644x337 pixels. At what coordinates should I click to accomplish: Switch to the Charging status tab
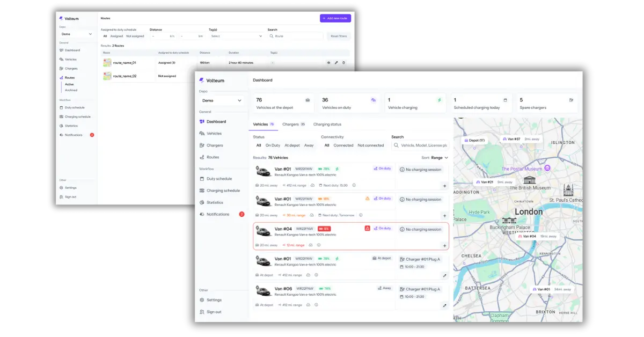pos(327,124)
